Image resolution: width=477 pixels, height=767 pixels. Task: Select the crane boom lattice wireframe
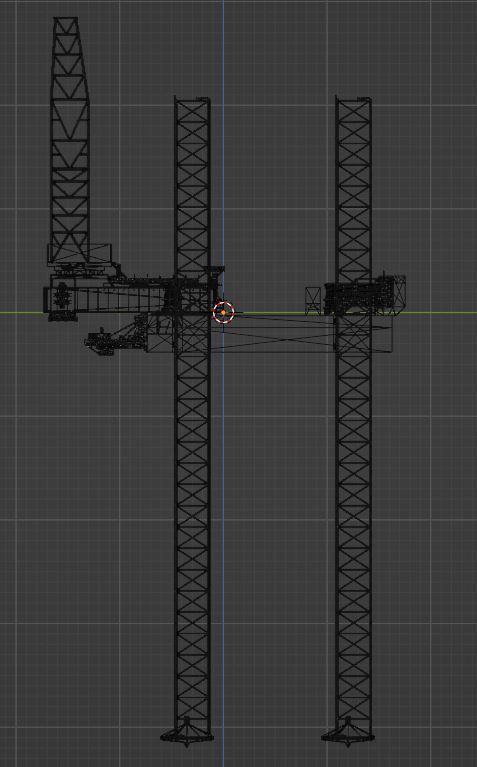point(70,140)
